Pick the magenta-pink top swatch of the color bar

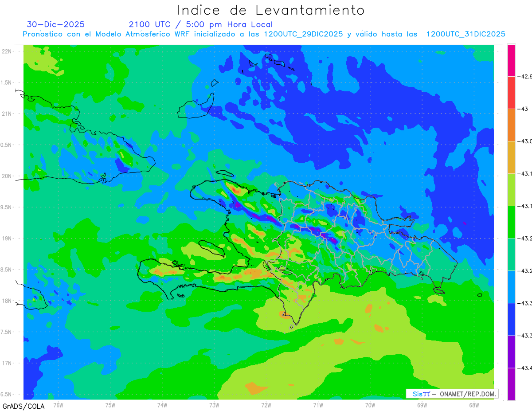[511, 60]
